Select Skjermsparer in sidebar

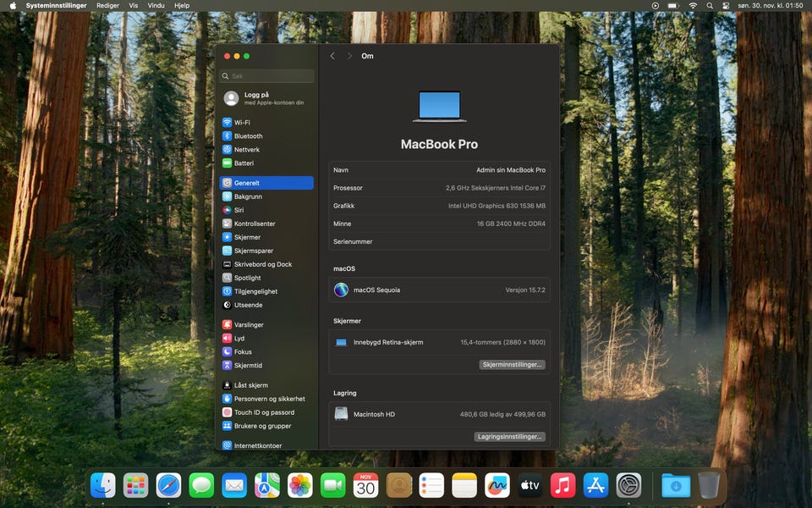point(254,251)
